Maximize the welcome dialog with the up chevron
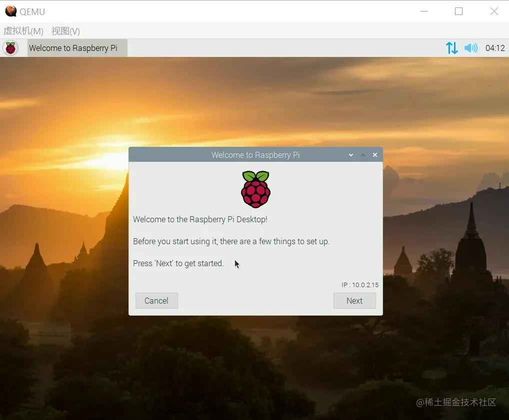509x420 pixels. (x=363, y=155)
